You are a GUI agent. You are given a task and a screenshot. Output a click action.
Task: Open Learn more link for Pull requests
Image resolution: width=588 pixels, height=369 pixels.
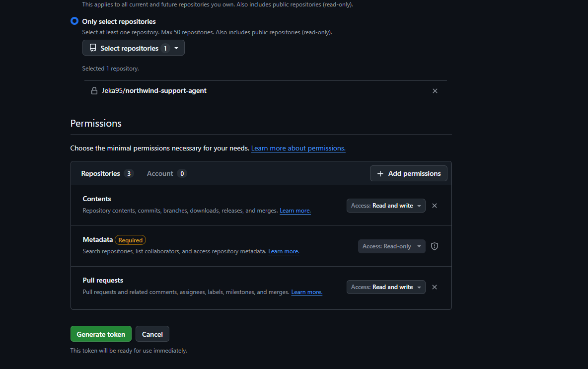(307, 292)
